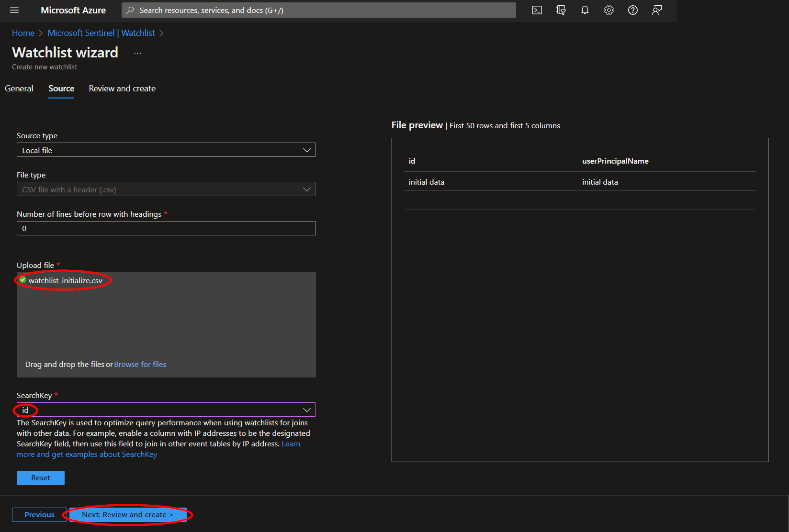This screenshot has width=789, height=532.
Task: Click the File preview heading
Action: (417, 125)
